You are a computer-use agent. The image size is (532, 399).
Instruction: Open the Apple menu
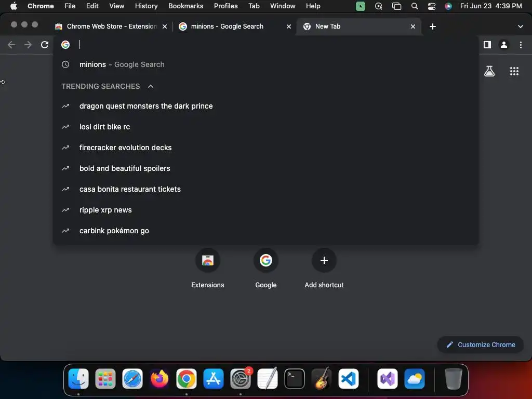point(14,6)
